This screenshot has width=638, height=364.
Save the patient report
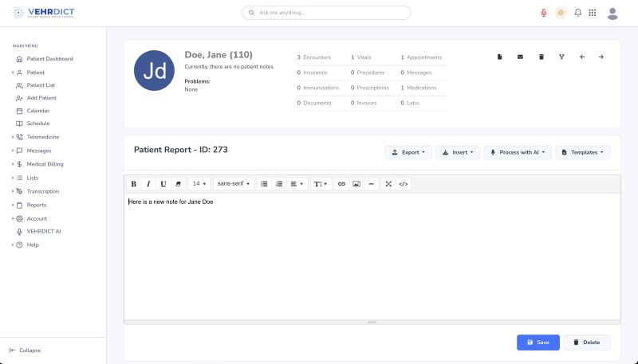coord(538,342)
